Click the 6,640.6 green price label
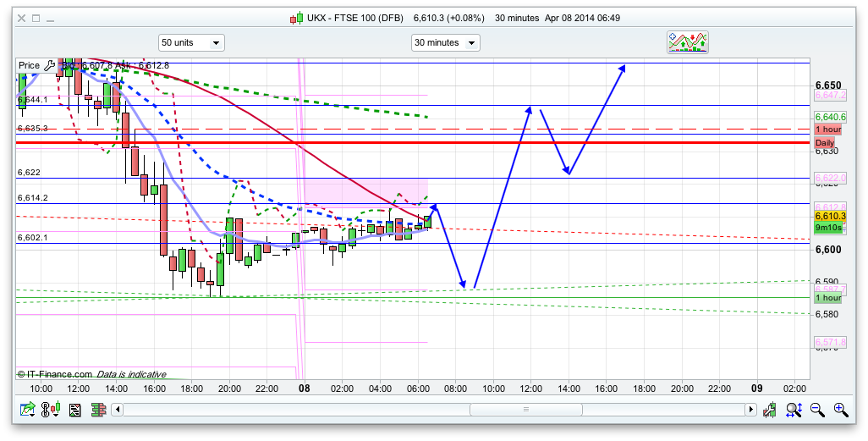 pyautogui.click(x=829, y=117)
